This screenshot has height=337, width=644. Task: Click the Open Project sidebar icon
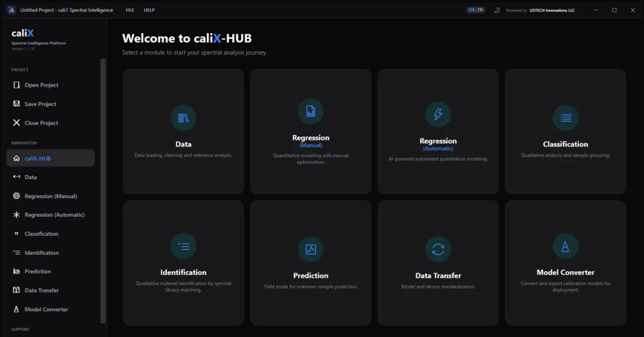tap(16, 85)
